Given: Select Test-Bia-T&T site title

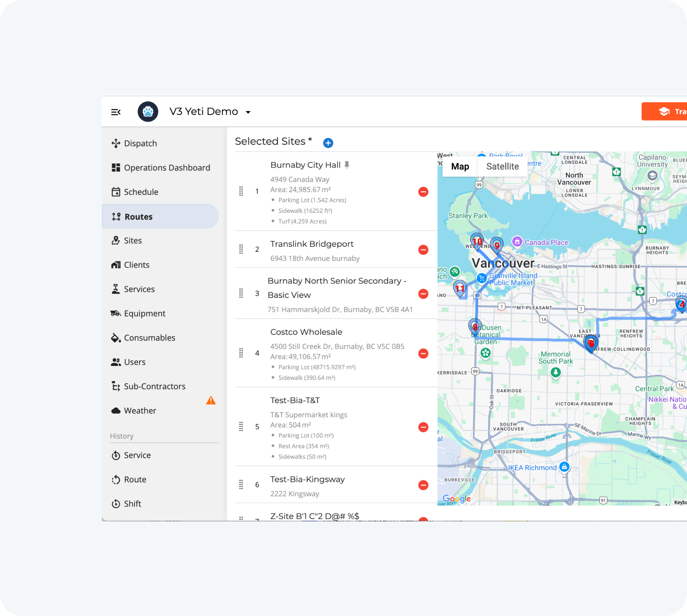Looking at the screenshot, I should tap(295, 400).
